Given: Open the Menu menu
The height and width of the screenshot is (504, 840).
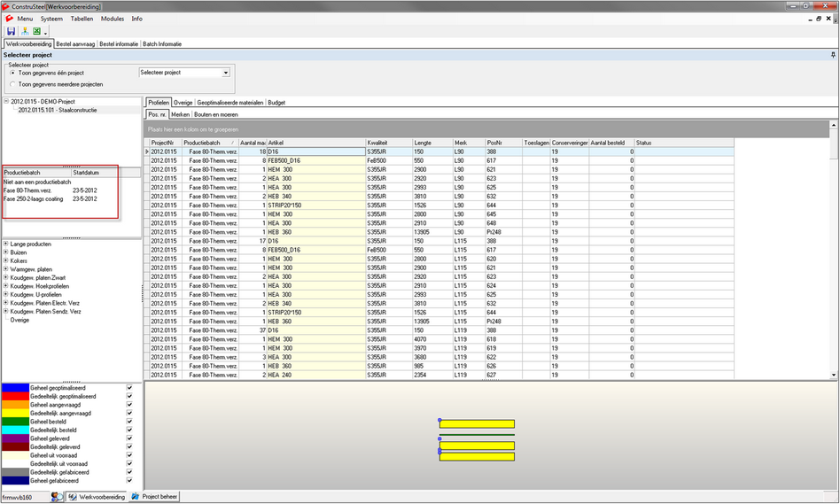Looking at the screenshot, I should (25, 19).
